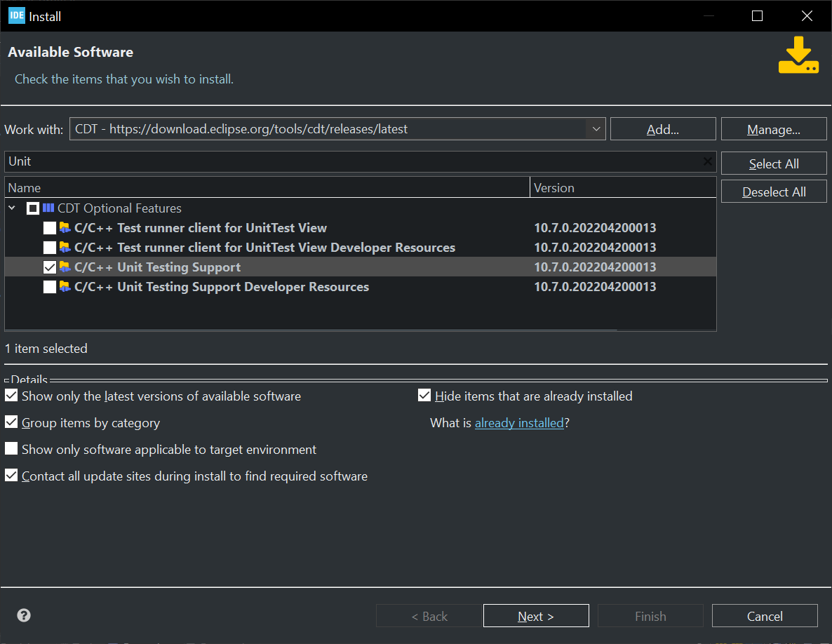Maximize the Install dialog window

click(x=757, y=16)
